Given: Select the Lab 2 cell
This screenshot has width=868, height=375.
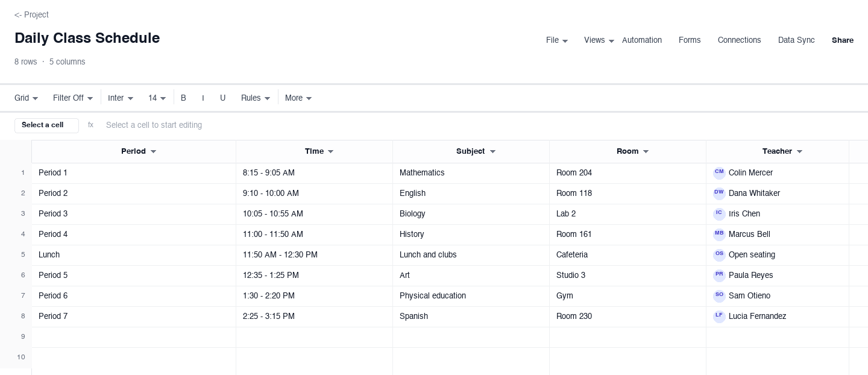Looking at the screenshot, I should [627, 214].
